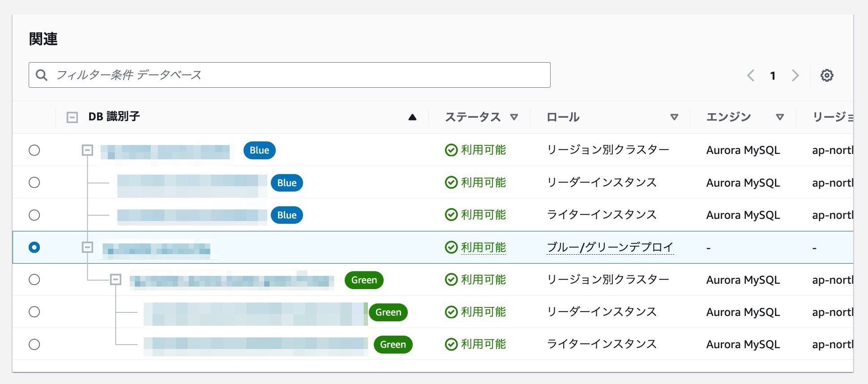The image size is (868, 384).
Task: Sort by the Engine column
Action: [x=779, y=117]
